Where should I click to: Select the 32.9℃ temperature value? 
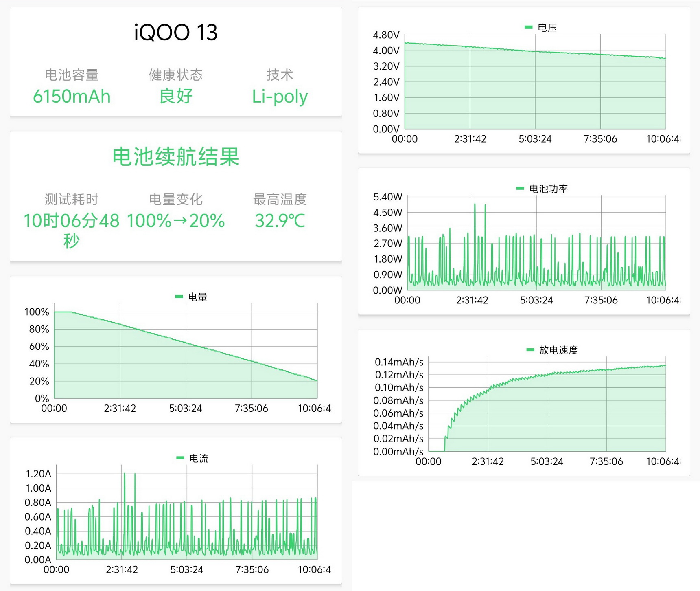click(280, 221)
